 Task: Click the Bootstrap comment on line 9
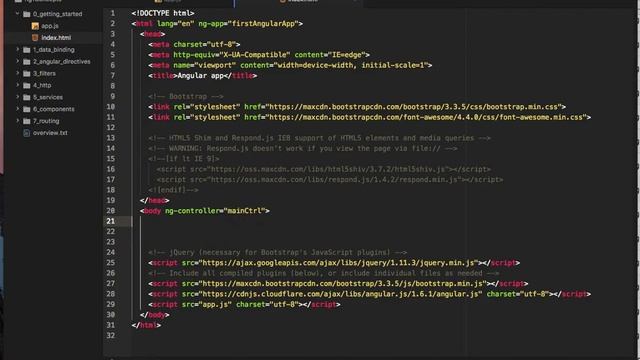(x=186, y=97)
